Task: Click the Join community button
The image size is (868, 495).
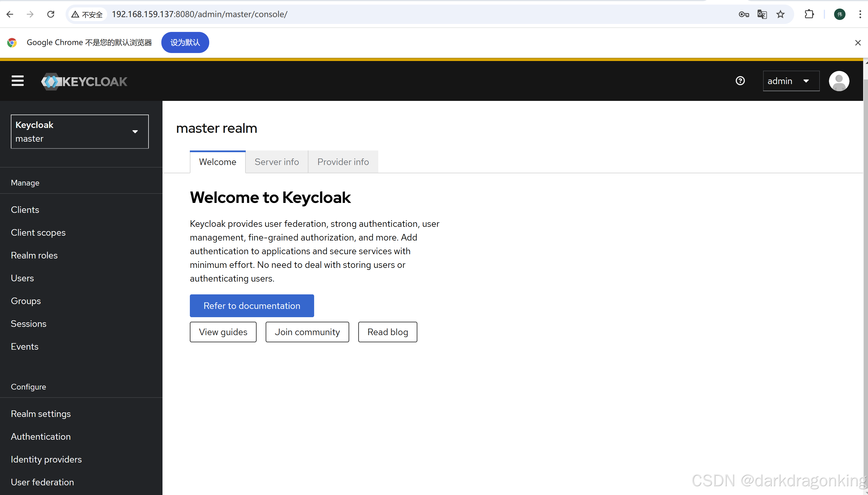Action: tap(307, 332)
